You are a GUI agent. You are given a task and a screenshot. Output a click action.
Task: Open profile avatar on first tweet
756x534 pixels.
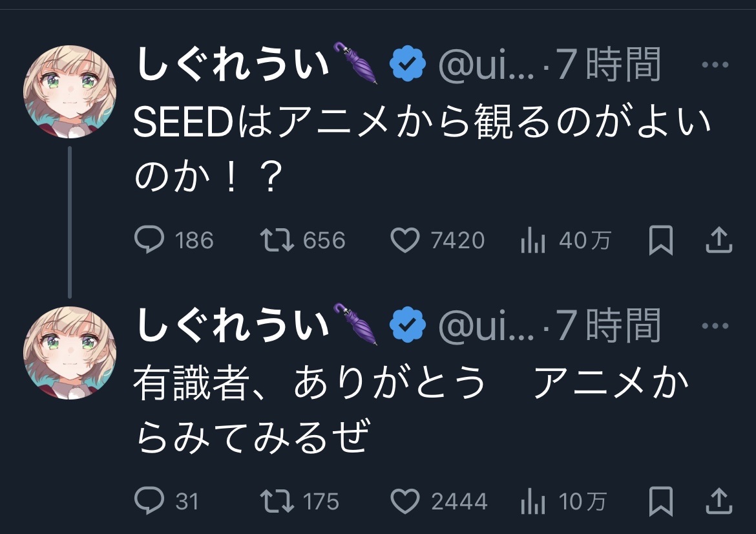click(70, 92)
